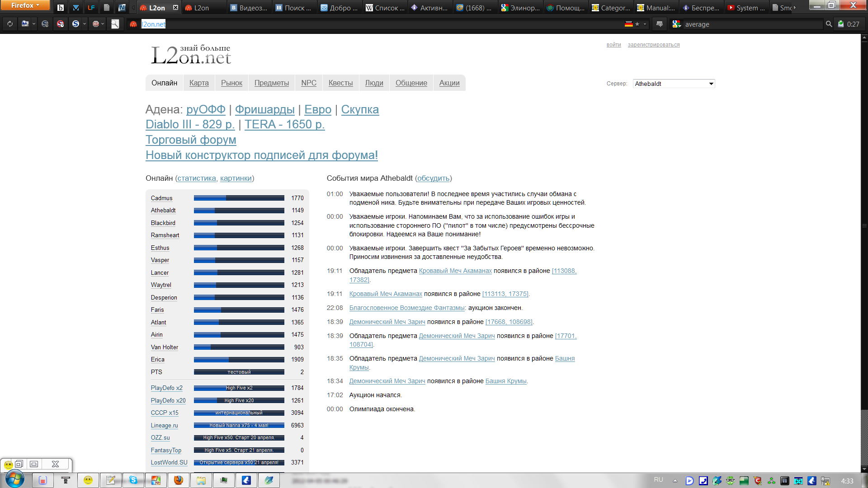Open Firefox from the taskbar
This screenshot has width=868, height=488.
pyautogui.click(x=179, y=480)
